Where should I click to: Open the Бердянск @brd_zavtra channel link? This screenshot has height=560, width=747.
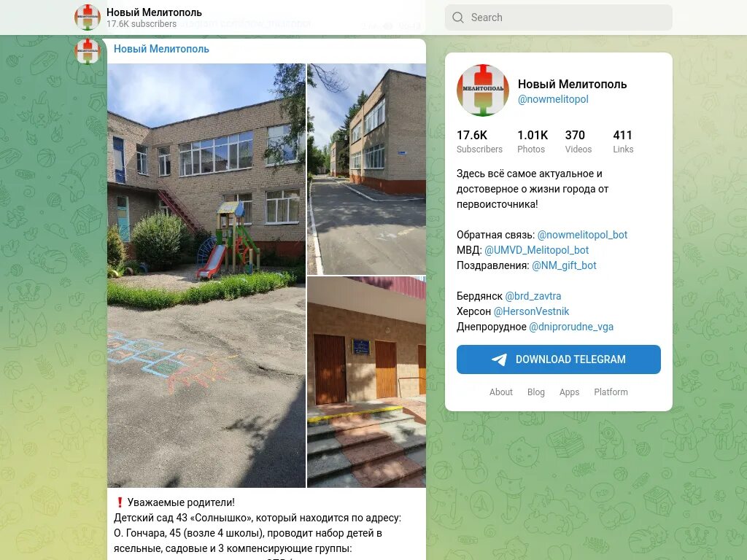tap(533, 296)
